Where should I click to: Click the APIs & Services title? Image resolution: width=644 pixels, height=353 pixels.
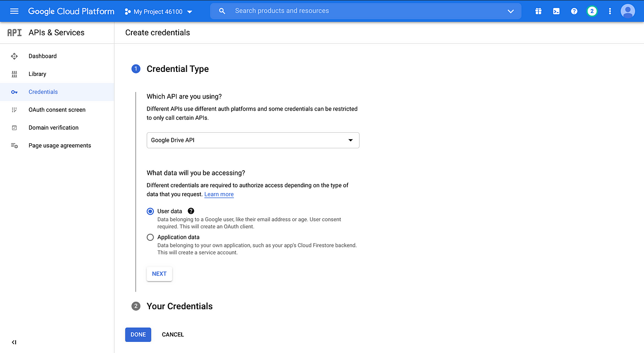(x=56, y=33)
